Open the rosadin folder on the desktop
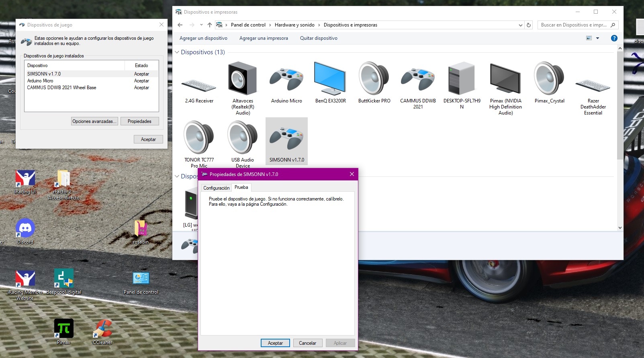The height and width of the screenshot is (358, 644). click(x=141, y=232)
